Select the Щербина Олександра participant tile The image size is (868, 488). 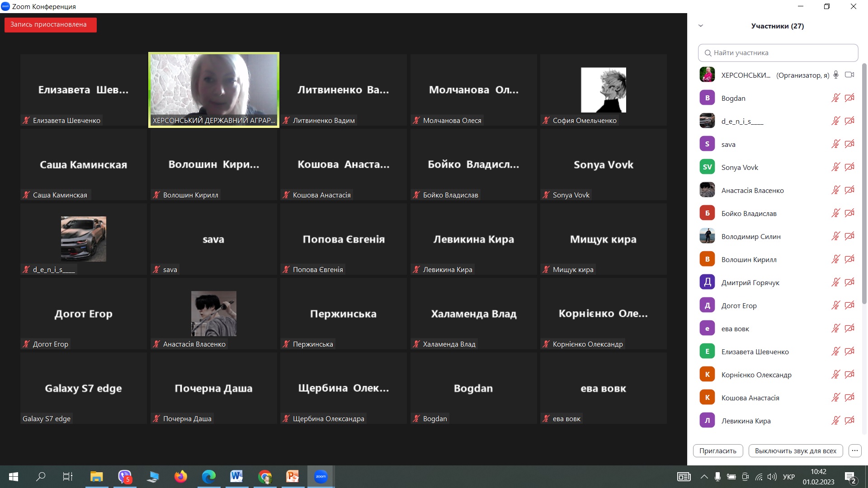coord(343,388)
